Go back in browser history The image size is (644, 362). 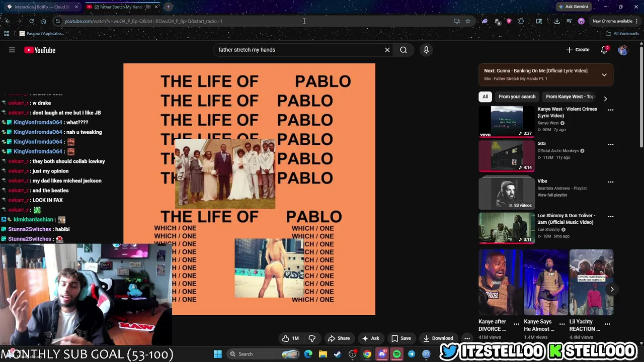point(7,21)
